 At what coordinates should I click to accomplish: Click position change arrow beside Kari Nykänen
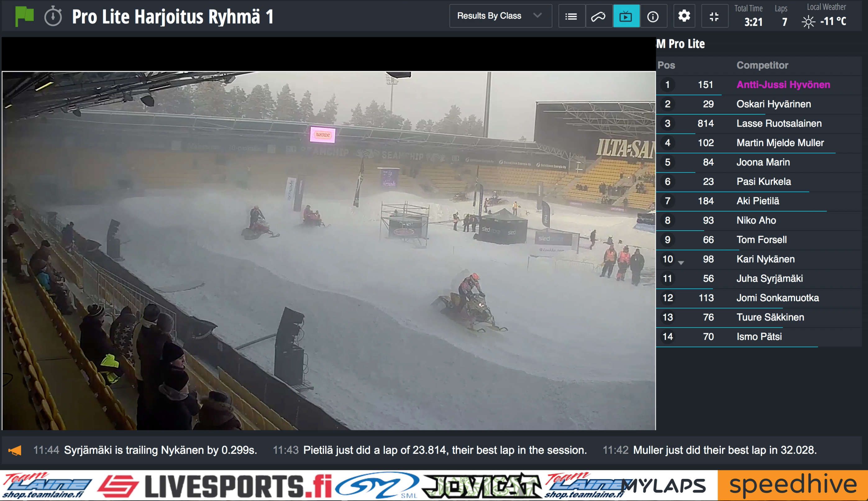pyautogui.click(x=681, y=263)
